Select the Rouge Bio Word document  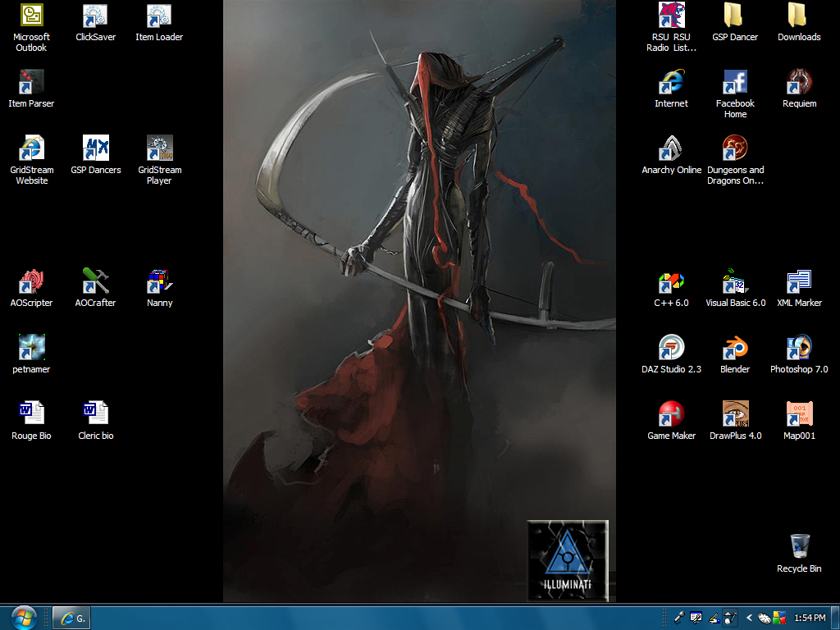[31, 415]
